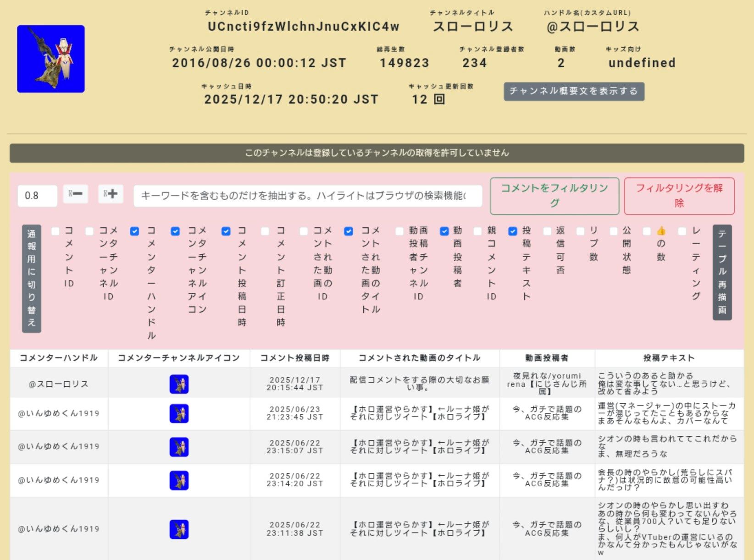
Task: Click commenter icon in the 2025/12/17 row
Action: [x=179, y=384]
